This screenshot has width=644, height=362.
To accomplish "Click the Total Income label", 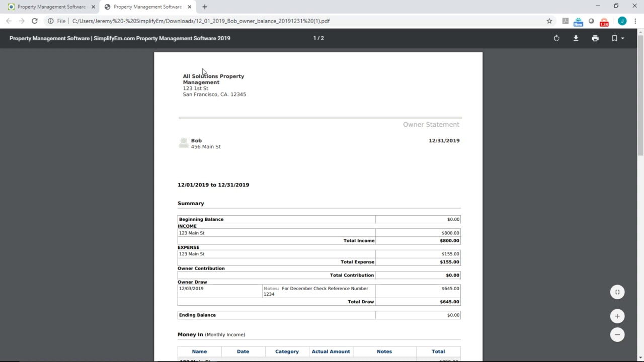I will (x=359, y=241).
